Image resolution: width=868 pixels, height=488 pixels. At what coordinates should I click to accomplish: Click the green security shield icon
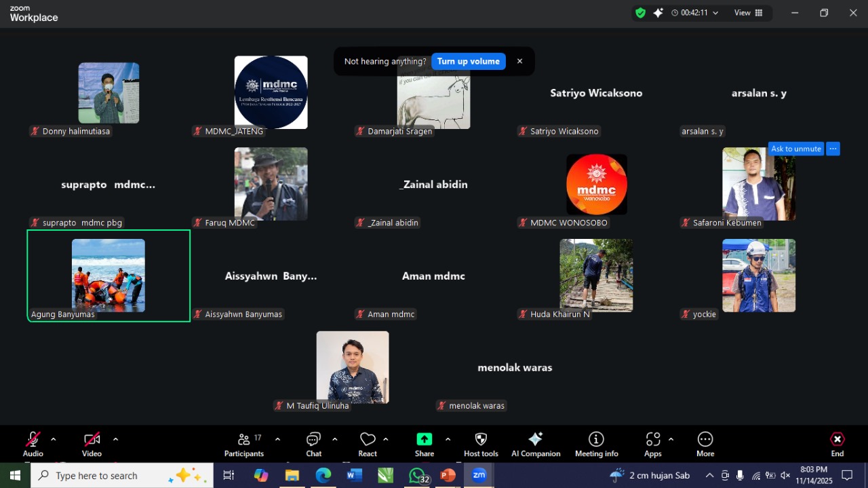(640, 12)
